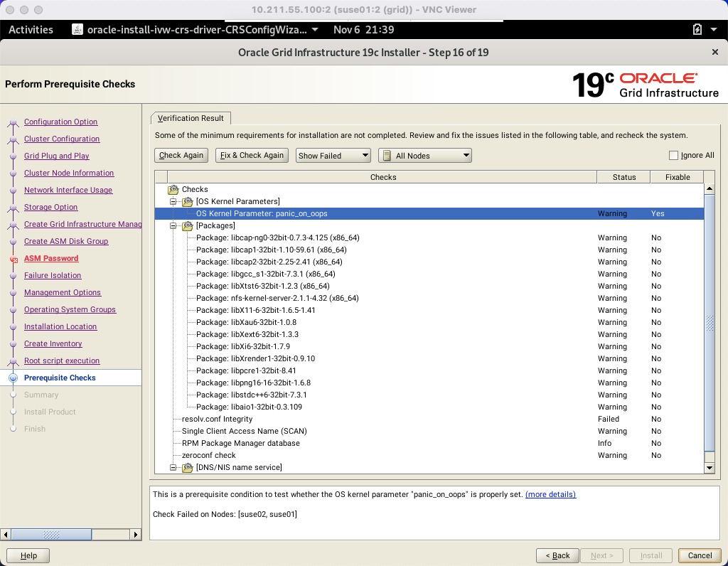Enable the Ignore All checkbox
The width and height of the screenshot is (728, 566).
pyautogui.click(x=673, y=155)
